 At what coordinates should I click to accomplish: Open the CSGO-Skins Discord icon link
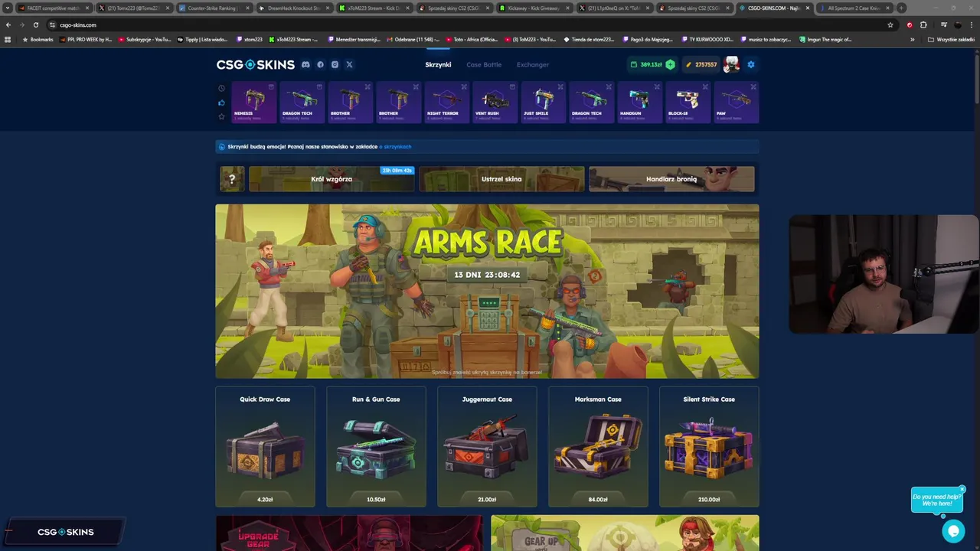[x=305, y=65]
